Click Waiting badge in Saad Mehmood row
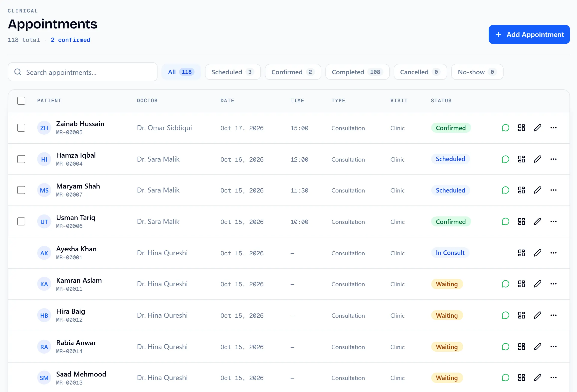The image size is (577, 392). click(x=447, y=378)
